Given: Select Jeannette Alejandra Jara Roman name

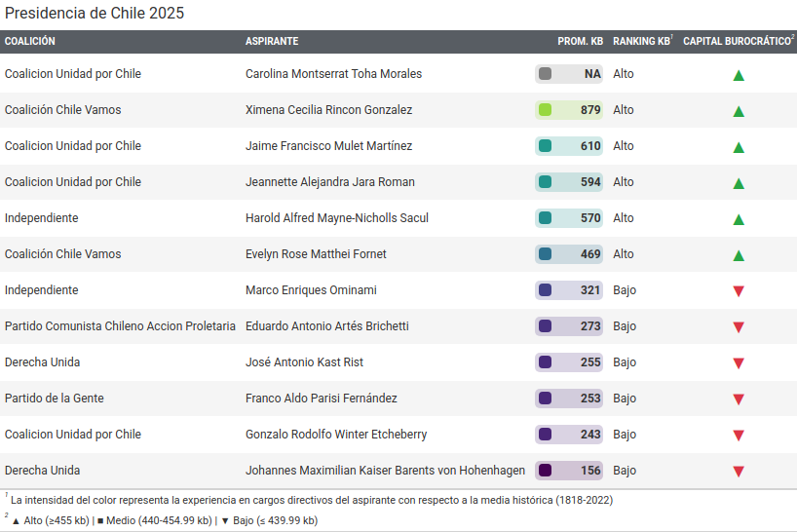Looking at the screenshot, I should coord(330,182).
